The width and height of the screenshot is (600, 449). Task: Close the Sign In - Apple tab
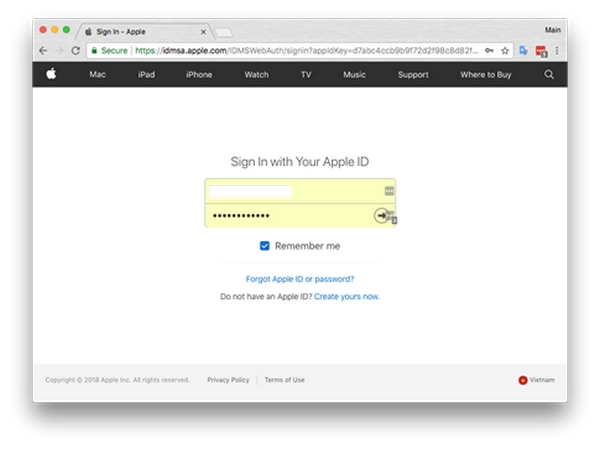click(x=203, y=32)
